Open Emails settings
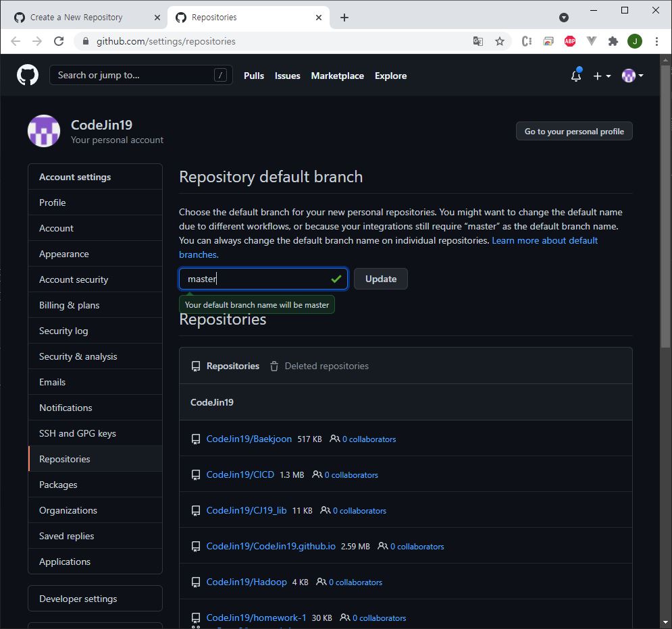Viewport: 672px width, 629px height. (95, 383)
